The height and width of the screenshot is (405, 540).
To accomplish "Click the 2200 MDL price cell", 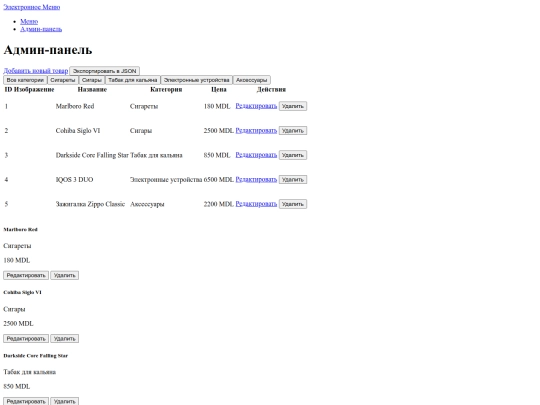I will [218, 204].
